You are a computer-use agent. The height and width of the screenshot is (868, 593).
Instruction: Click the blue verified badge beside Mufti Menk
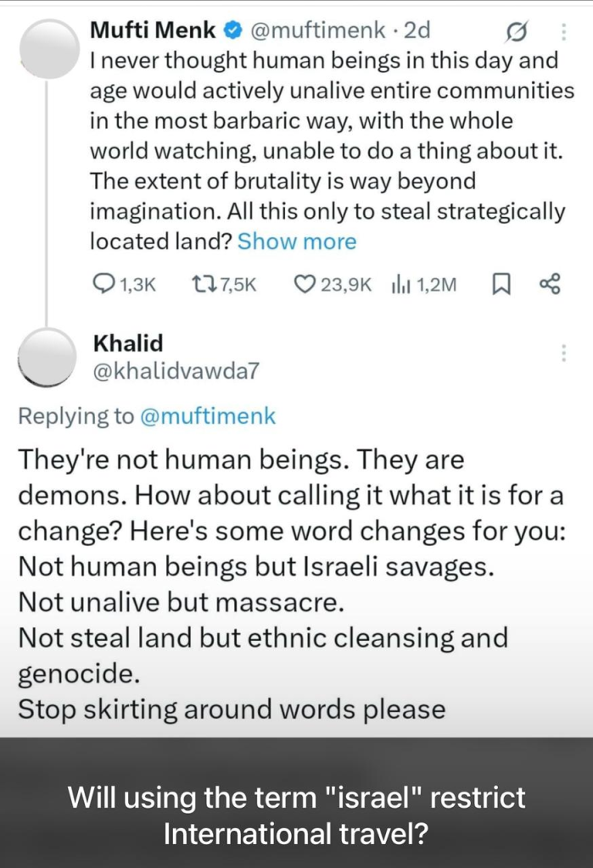232,31
